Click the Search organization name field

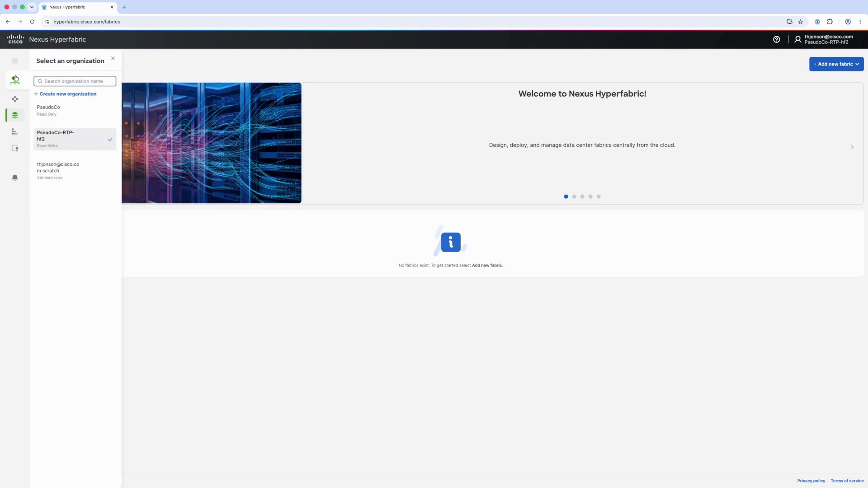[x=75, y=81]
